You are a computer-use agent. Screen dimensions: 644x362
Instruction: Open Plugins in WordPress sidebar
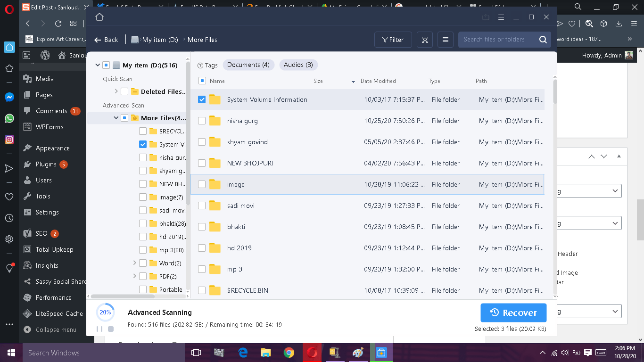coord(46,164)
